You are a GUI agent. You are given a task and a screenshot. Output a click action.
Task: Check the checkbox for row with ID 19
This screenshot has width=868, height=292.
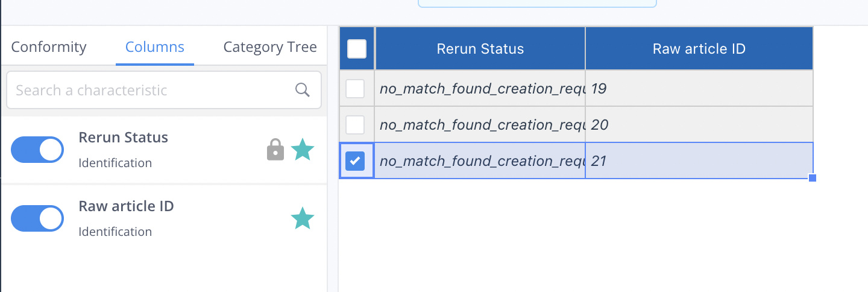click(x=355, y=89)
